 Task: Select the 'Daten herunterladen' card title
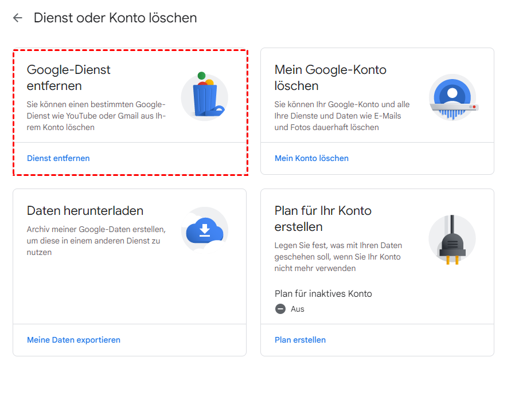85,211
